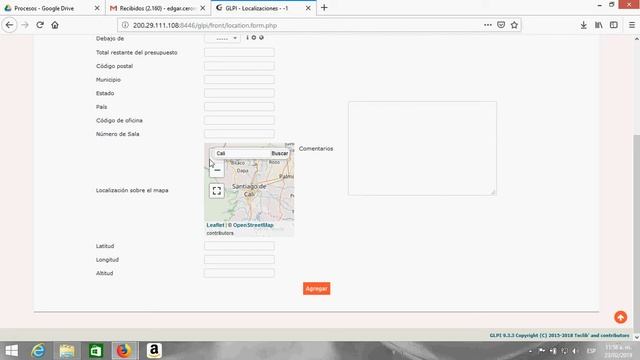Screen dimensions: 640x360
Task: Click info icon next to Debajo de
Action: (x=247, y=38)
